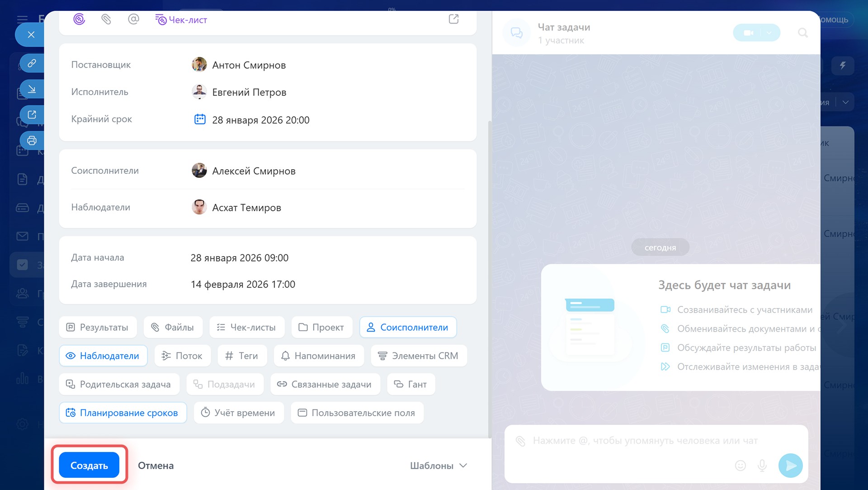This screenshot has height=490, width=868.
Task: Click the chat message input field
Action: click(644, 441)
